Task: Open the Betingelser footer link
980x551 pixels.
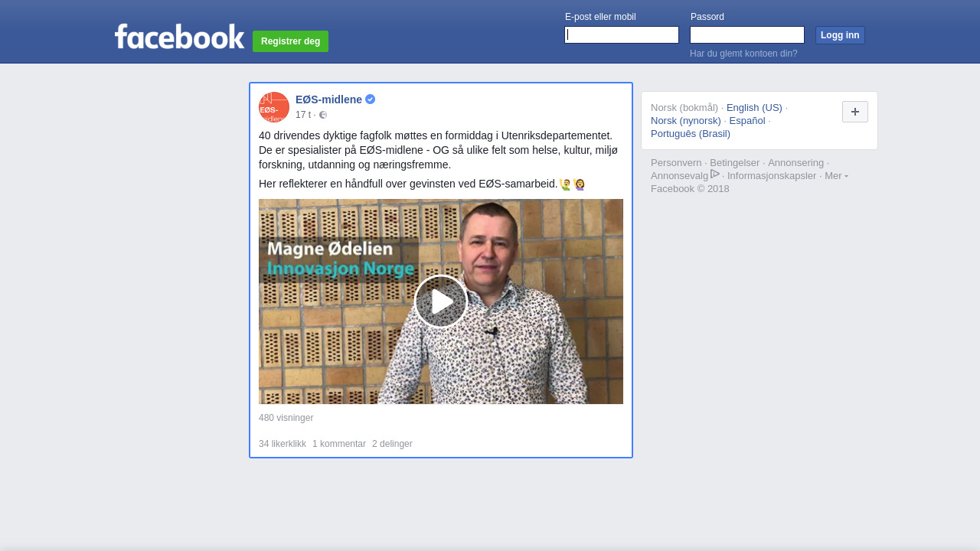Action: [x=735, y=162]
